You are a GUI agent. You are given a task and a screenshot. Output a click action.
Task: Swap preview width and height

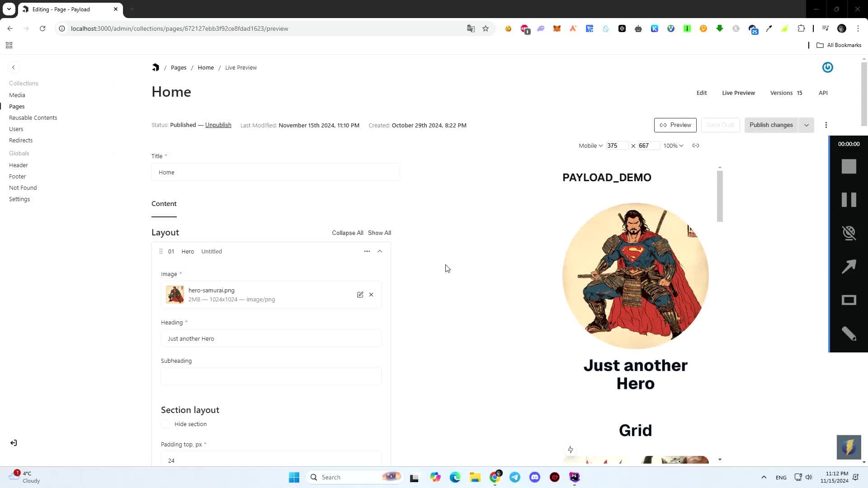pyautogui.click(x=633, y=146)
